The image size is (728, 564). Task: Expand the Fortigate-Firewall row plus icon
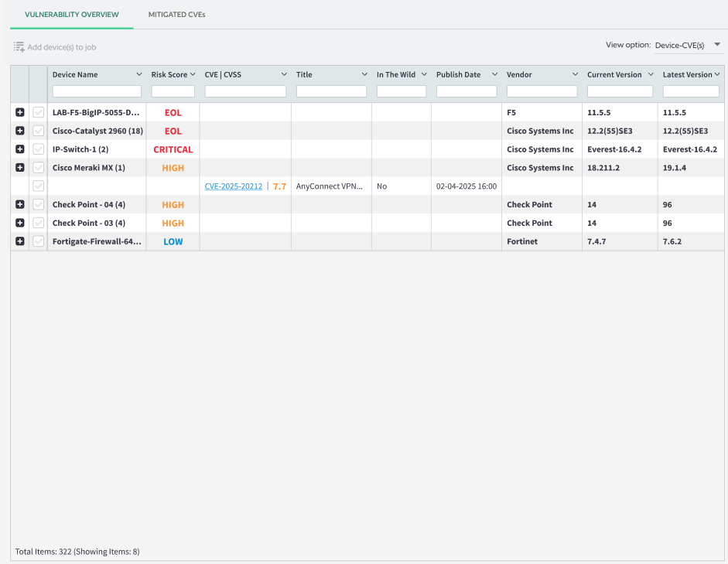pos(20,241)
